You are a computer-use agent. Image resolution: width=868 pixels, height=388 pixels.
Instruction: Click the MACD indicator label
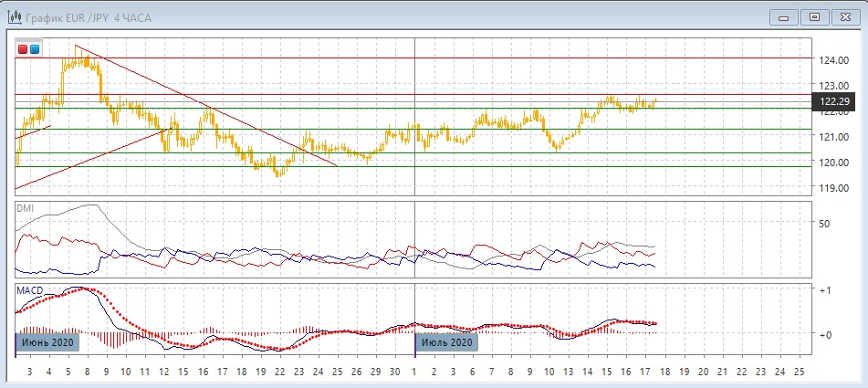click(x=30, y=290)
